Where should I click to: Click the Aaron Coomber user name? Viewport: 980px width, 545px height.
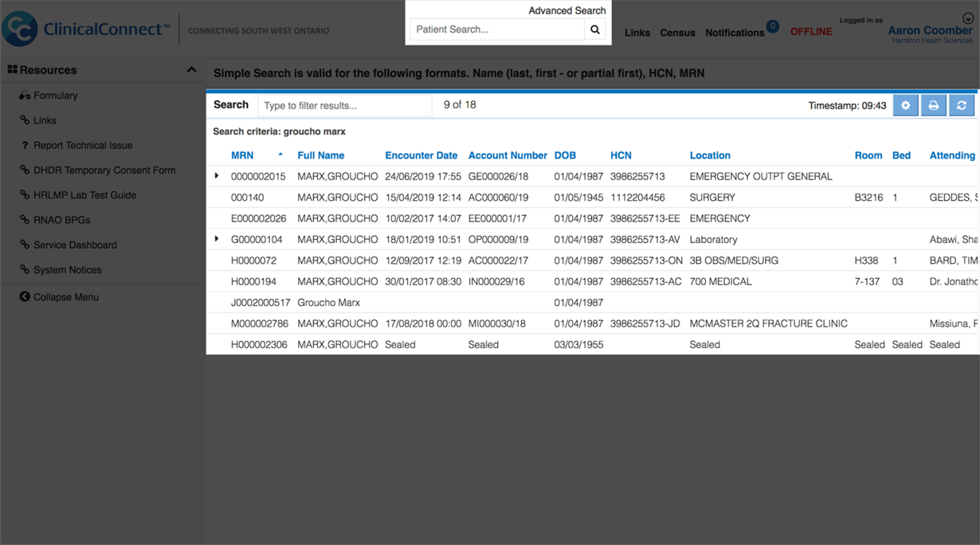pyautogui.click(x=930, y=30)
